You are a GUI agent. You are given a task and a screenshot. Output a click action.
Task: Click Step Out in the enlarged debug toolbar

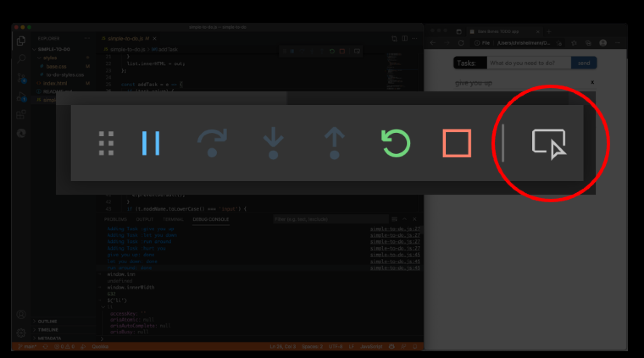334,143
